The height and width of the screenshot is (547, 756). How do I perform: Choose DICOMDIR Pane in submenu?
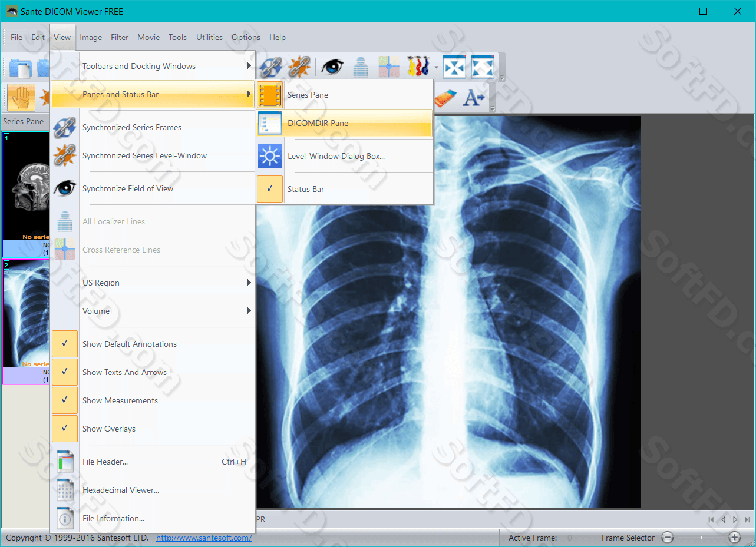click(x=344, y=123)
